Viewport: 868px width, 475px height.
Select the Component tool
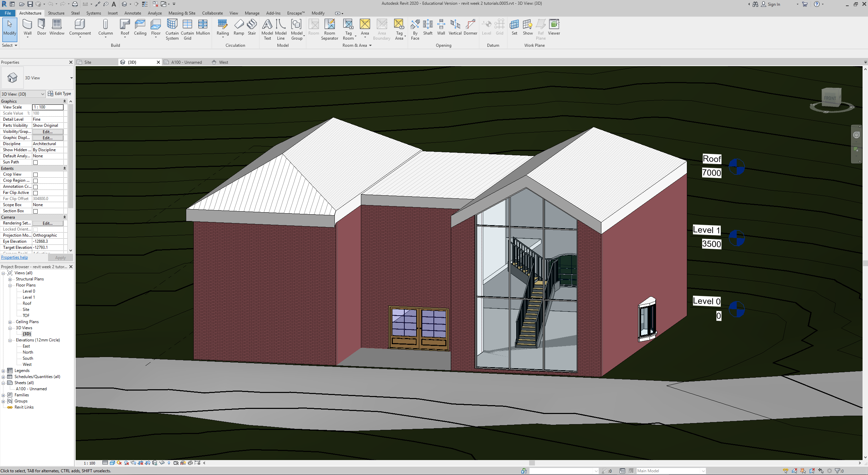80,27
